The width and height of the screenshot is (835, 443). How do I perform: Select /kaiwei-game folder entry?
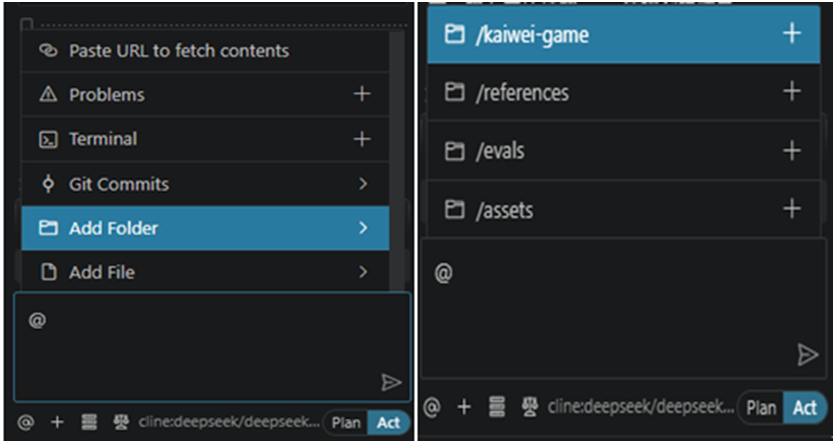click(x=623, y=35)
